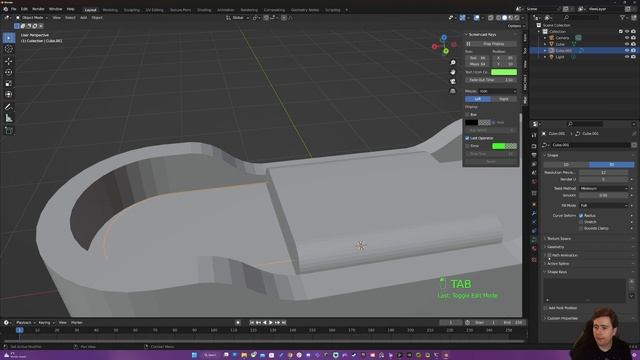Expand the Active Spline panel

coord(557,263)
